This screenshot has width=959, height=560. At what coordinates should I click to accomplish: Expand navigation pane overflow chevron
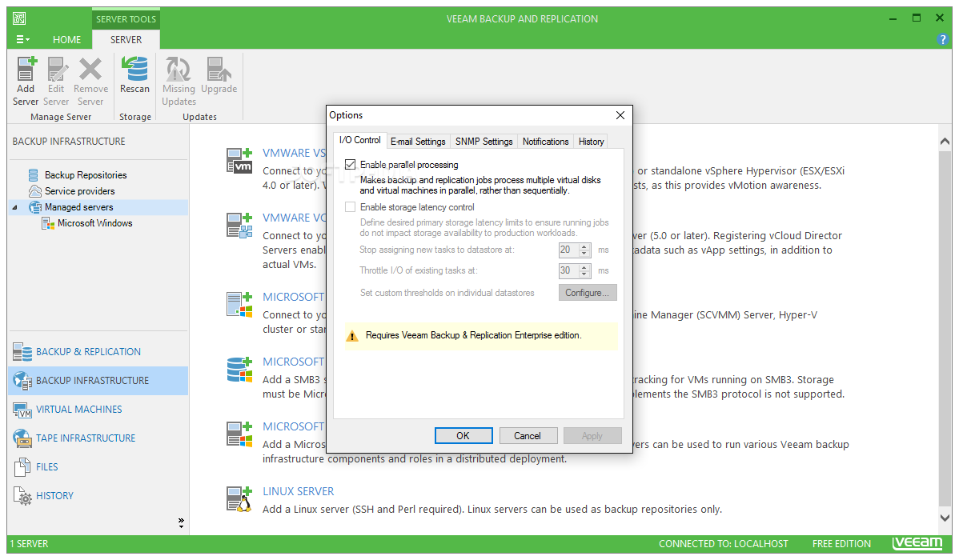pyautogui.click(x=181, y=522)
